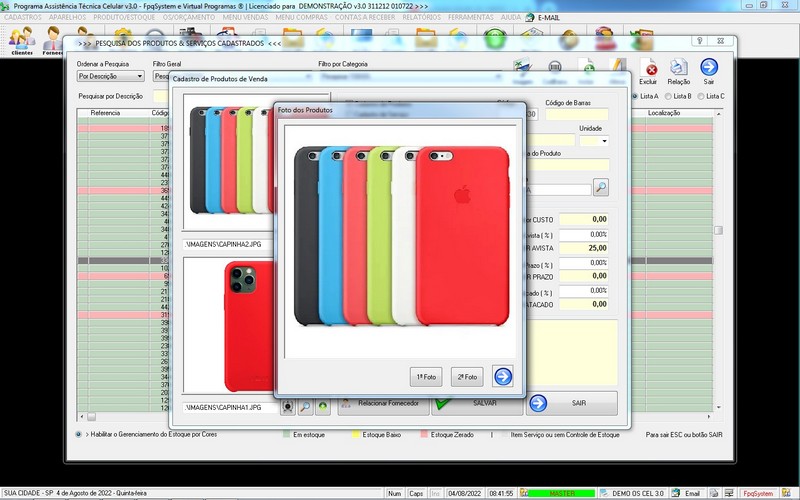Open the RELATÓRIOS menu

point(421,17)
